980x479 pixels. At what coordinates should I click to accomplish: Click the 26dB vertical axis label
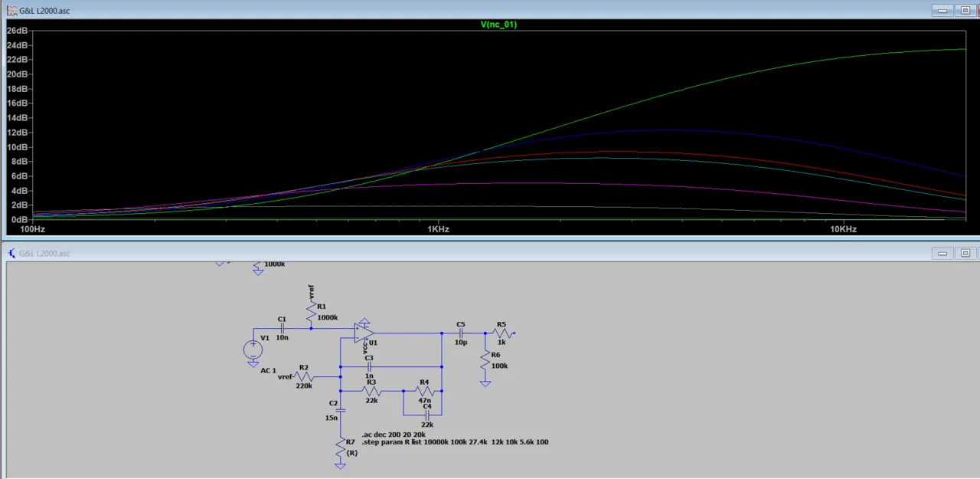click(x=17, y=31)
